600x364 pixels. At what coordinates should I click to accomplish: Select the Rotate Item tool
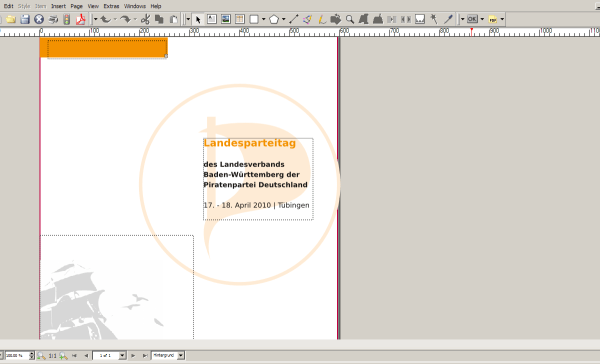tap(336, 19)
